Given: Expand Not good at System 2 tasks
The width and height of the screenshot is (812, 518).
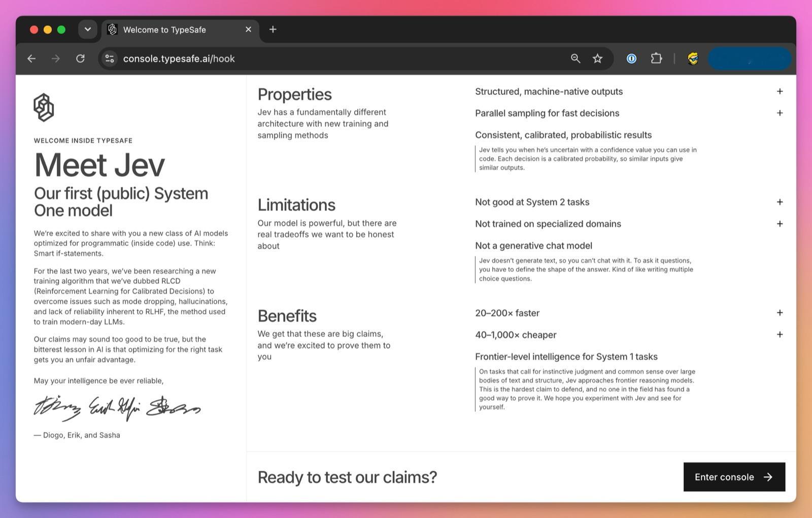Looking at the screenshot, I should [x=780, y=202].
